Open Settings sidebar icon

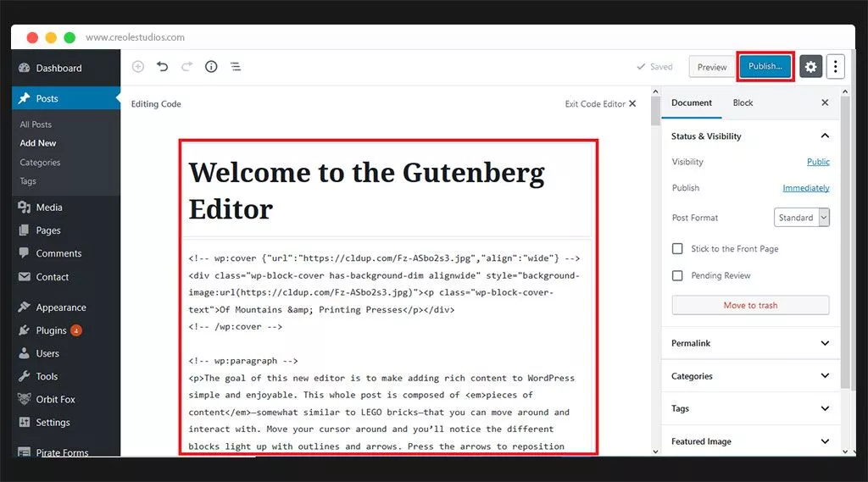point(24,422)
